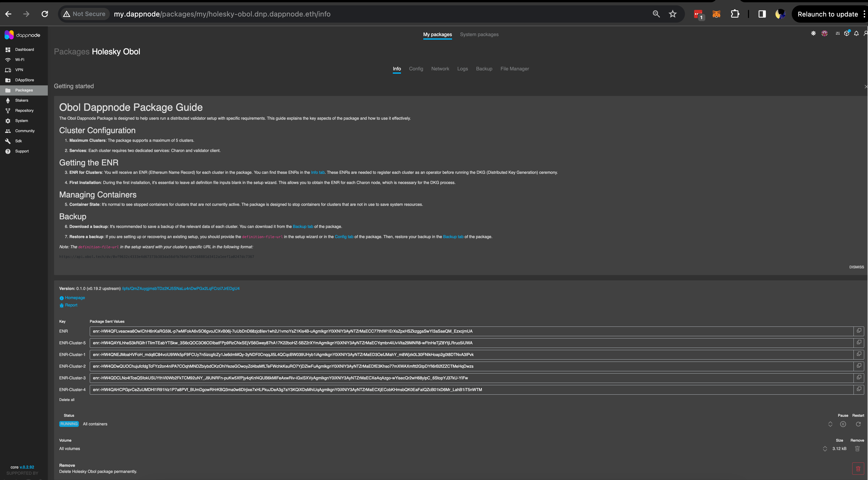Open the notifications bell

pos(856,33)
